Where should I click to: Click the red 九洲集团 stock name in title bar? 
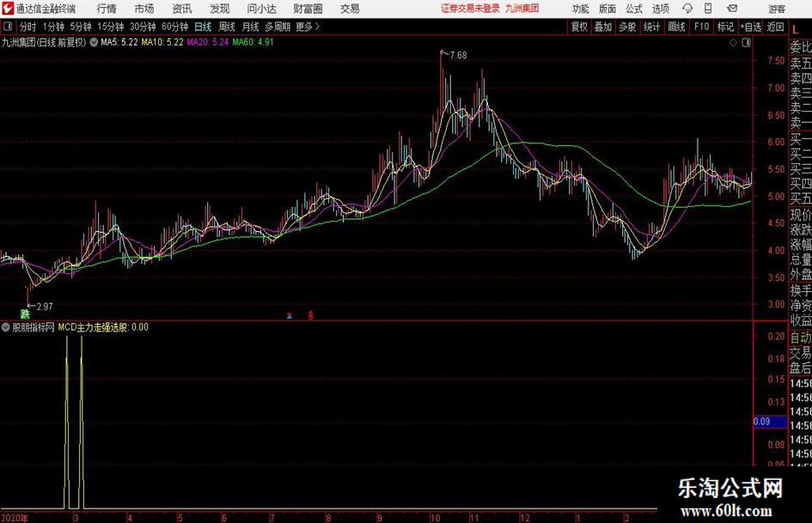pos(522,9)
